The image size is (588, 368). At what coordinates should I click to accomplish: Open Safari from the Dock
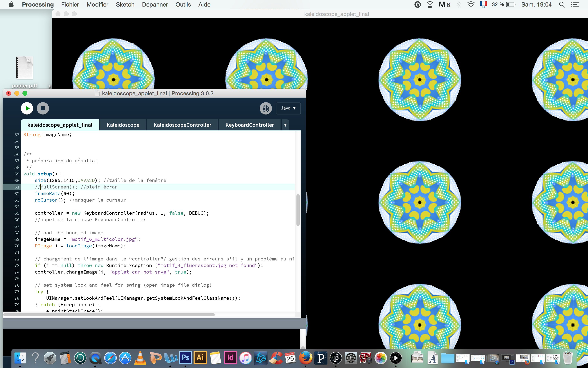(110, 358)
